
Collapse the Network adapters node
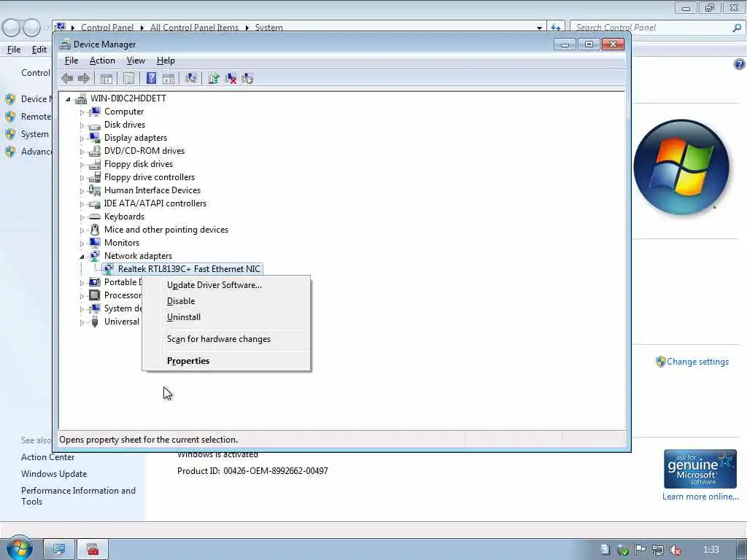click(82, 257)
